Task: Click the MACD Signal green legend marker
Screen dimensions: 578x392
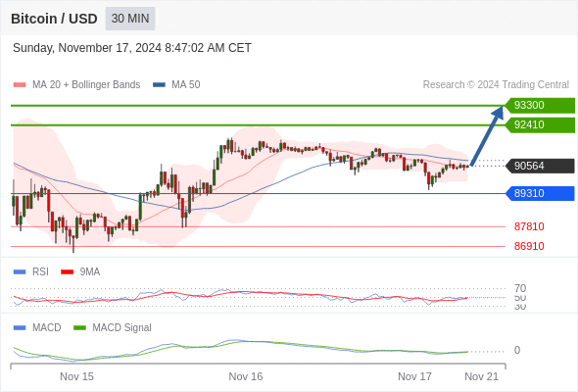Action: point(79,328)
